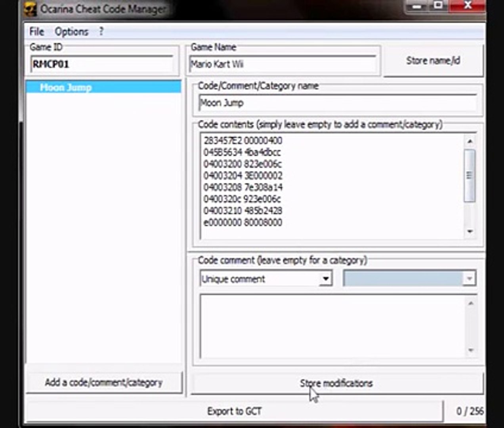Image resolution: width=504 pixels, height=428 pixels.
Task: Click the code contents scroll up arrow
Action: (470, 141)
